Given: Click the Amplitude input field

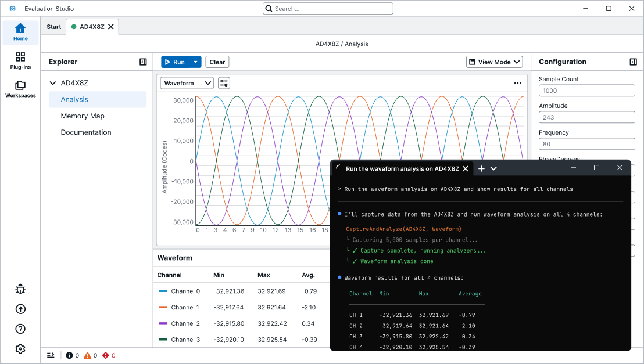Looking at the screenshot, I should [x=586, y=117].
